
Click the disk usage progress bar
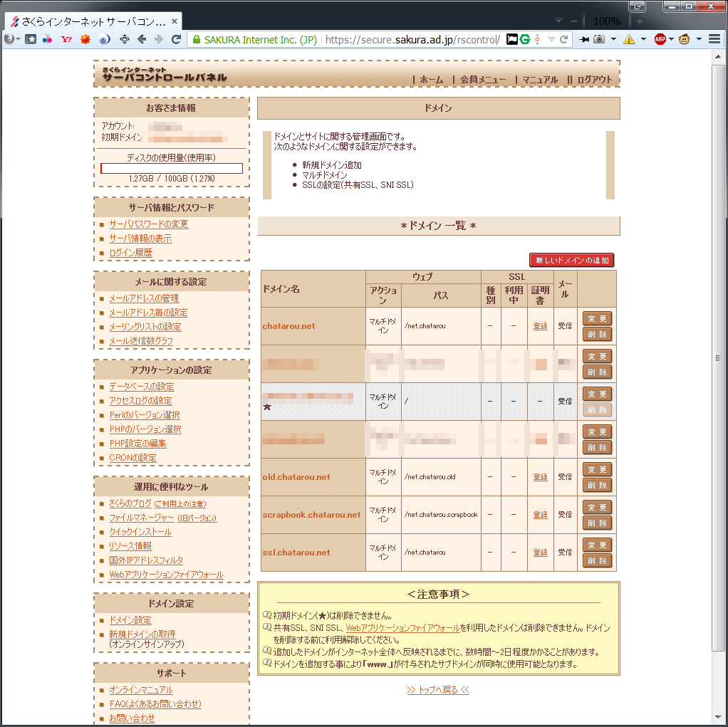coord(172,168)
